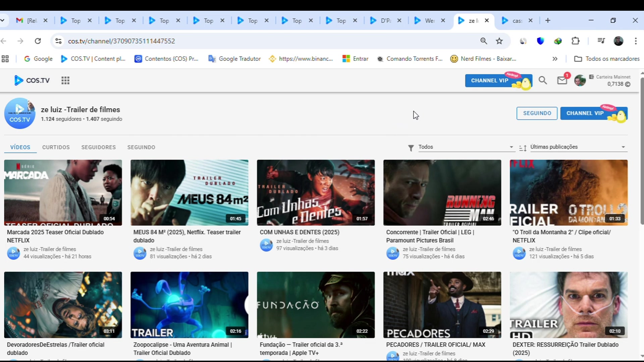Show more bookmarks with the chevron
Screen dimensions: 644x362
(x=555, y=59)
